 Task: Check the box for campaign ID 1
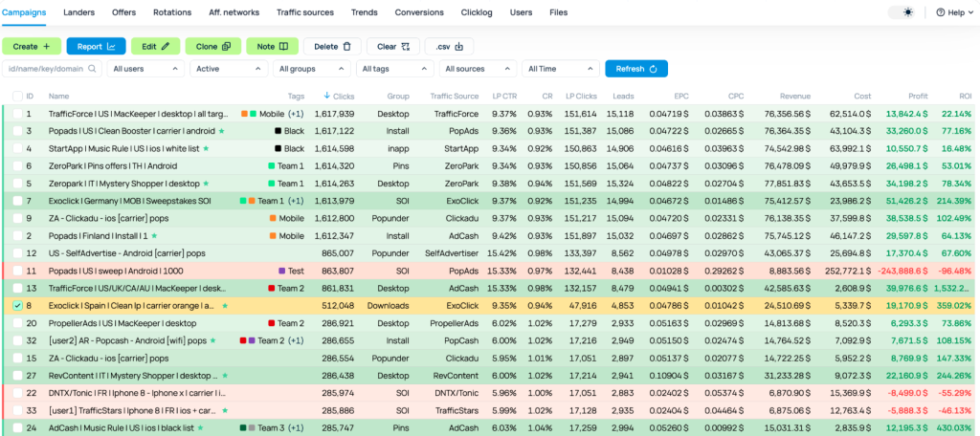pos(17,114)
